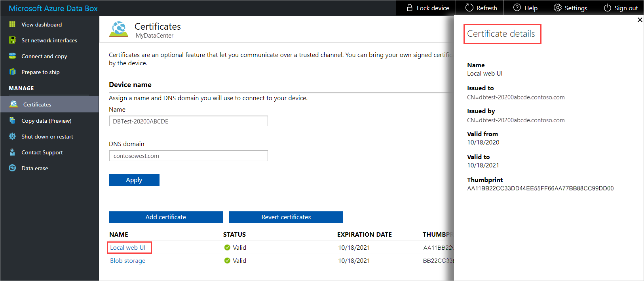644x281 pixels.
Task: Click the Contact Support person icon
Action: (x=12, y=152)
